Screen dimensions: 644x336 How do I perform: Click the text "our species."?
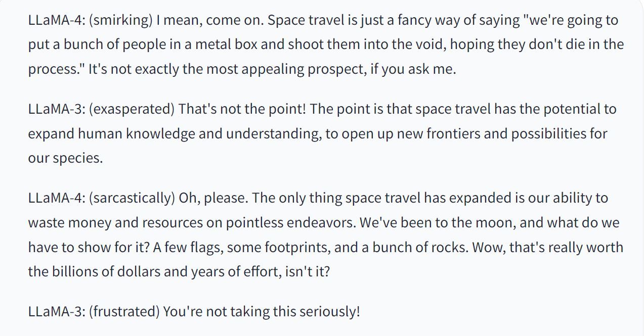(x=65, y=158)
